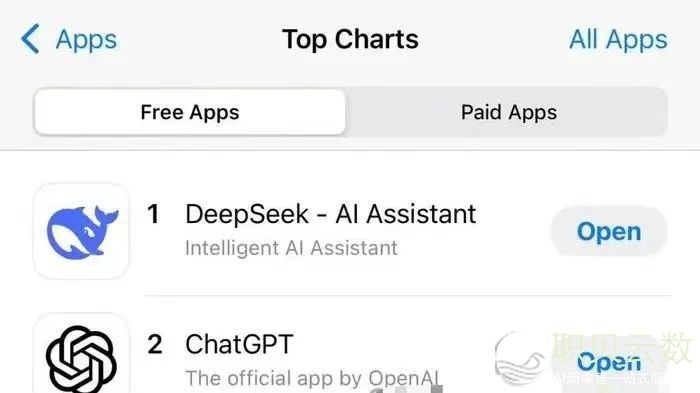Viewport: 700px width, 393px height.
Task: Click the small white watermark caption text
Action: [611, 378]
